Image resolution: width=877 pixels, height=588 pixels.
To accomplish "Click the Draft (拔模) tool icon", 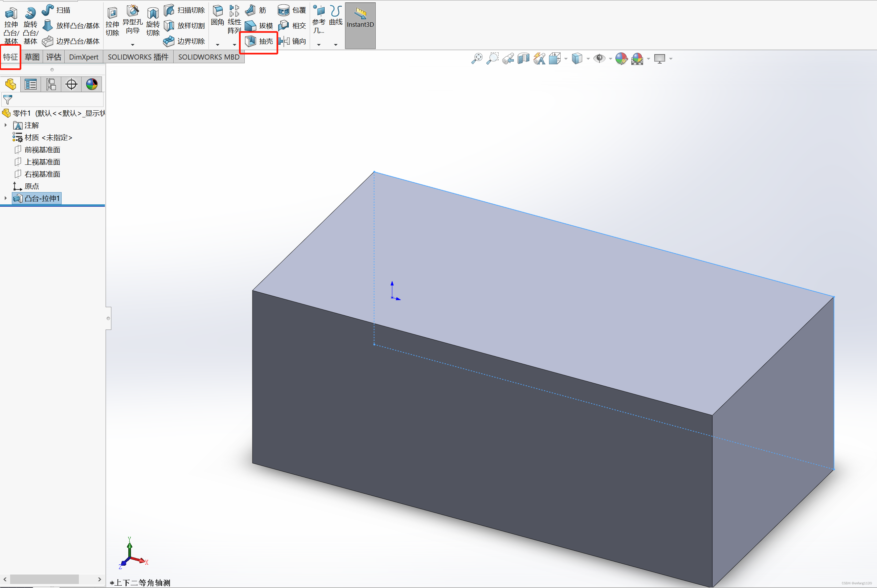I will click(250, 25).
